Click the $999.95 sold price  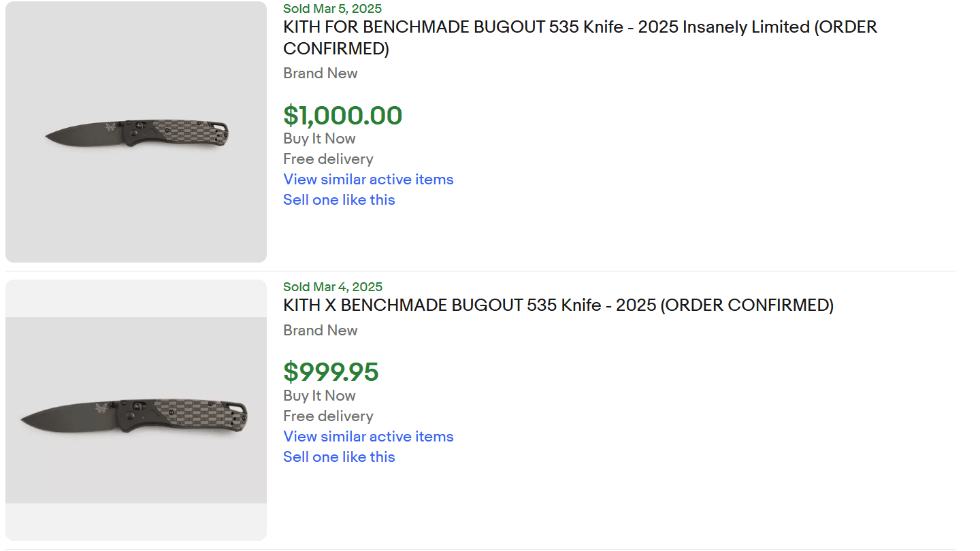(x=331, y=372)
